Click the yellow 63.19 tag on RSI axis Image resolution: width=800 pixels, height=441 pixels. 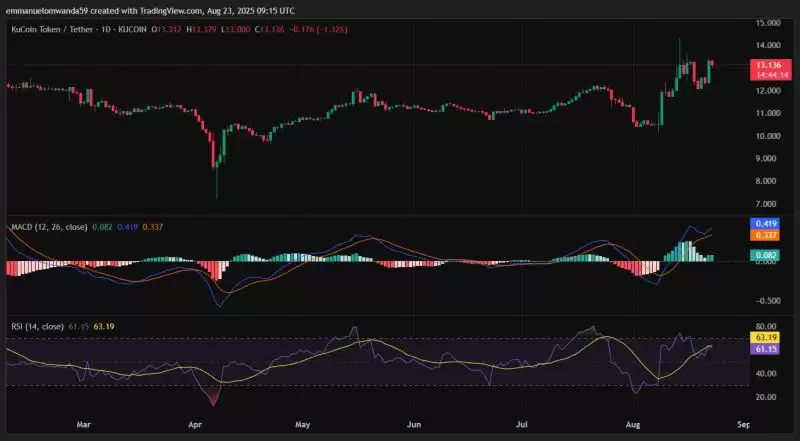(x=764, y=337)
